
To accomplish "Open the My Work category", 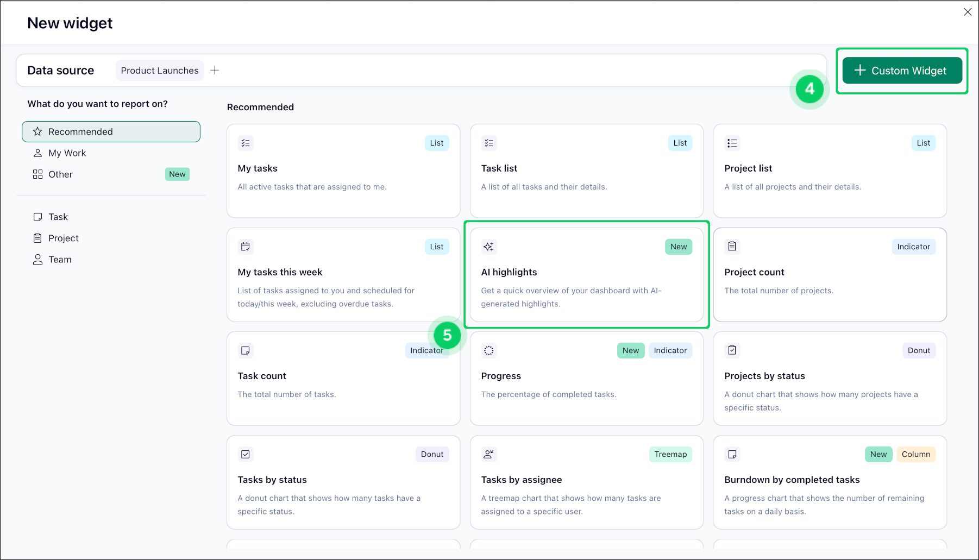I will tap(67, 153).
